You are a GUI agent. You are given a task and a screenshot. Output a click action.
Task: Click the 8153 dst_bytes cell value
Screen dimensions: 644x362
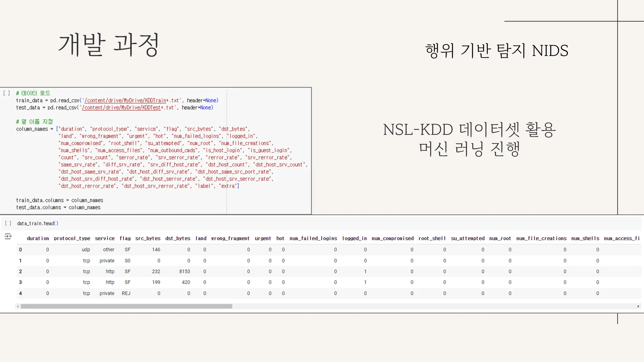[x=185, y=271]
